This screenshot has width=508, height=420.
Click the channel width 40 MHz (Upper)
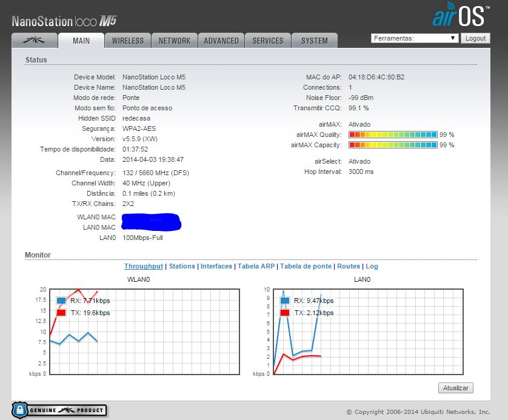click(x=147, y=183)
